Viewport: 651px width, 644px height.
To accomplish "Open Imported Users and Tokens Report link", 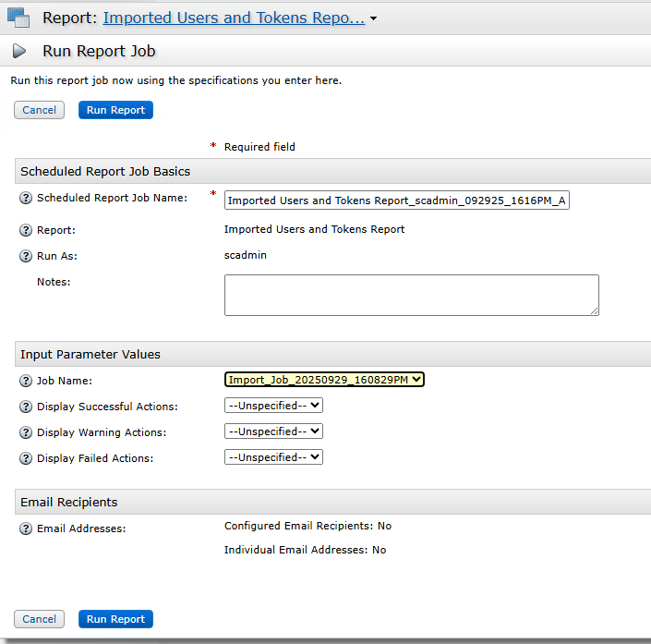I will pyautogui.click(x=234, y=18).
